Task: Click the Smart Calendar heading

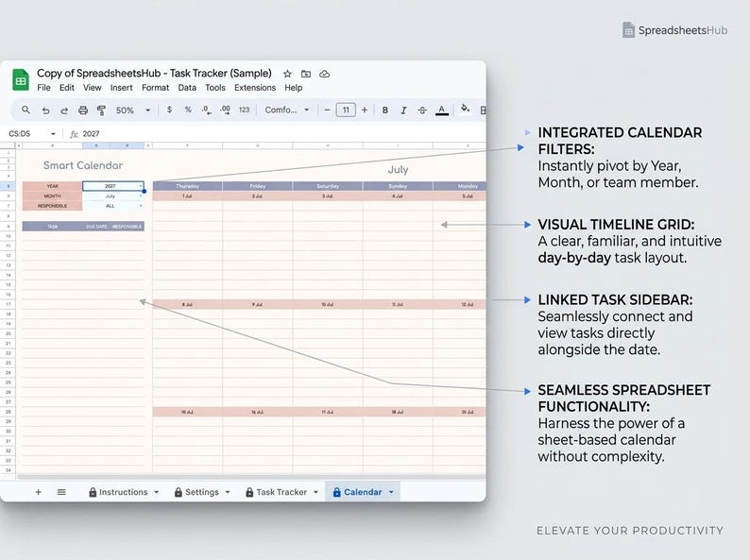Action: [x=83, y=165]
